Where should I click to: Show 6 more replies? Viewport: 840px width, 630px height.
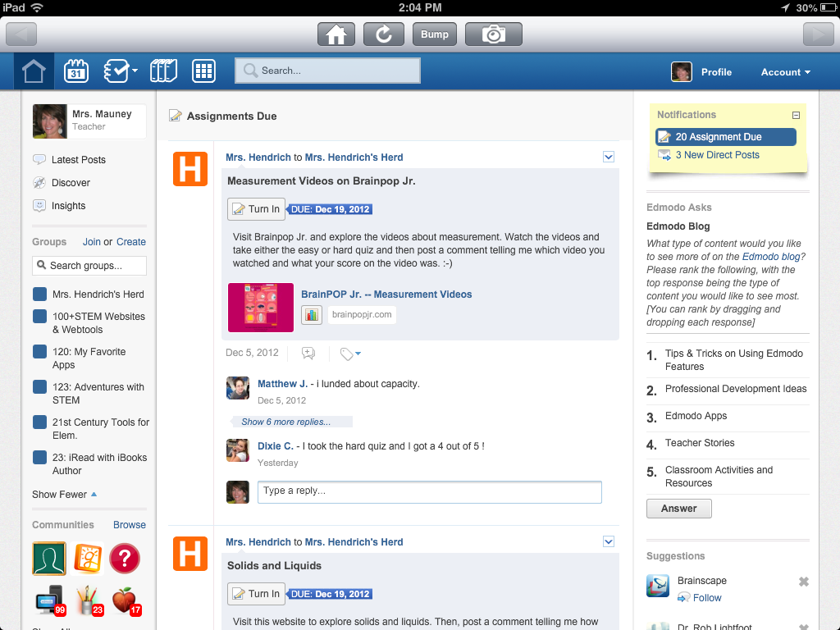point(286,422)
